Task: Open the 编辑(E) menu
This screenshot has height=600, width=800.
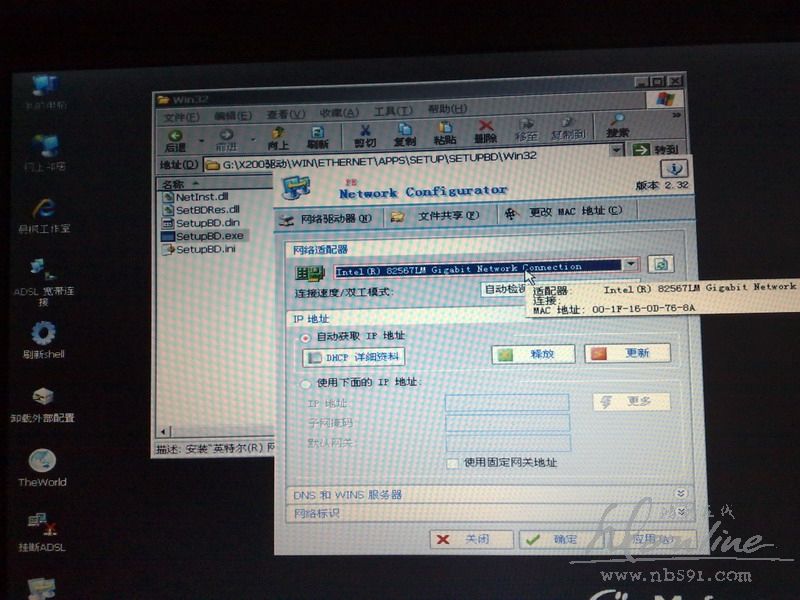Action: click(233, 116)
